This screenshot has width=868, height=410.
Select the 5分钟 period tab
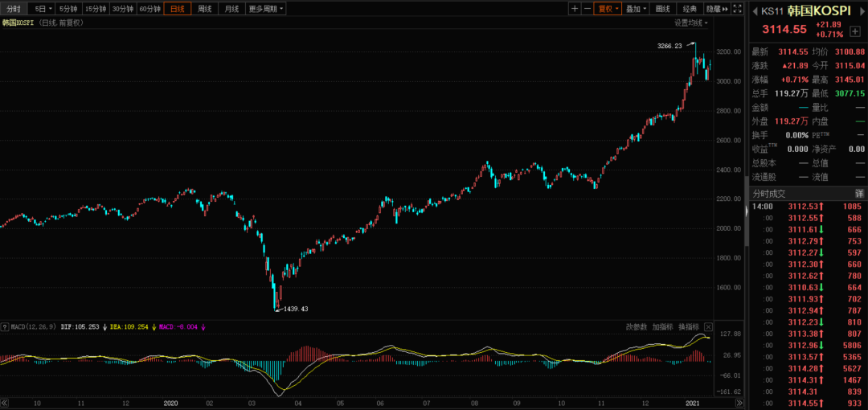pos(68,9)
